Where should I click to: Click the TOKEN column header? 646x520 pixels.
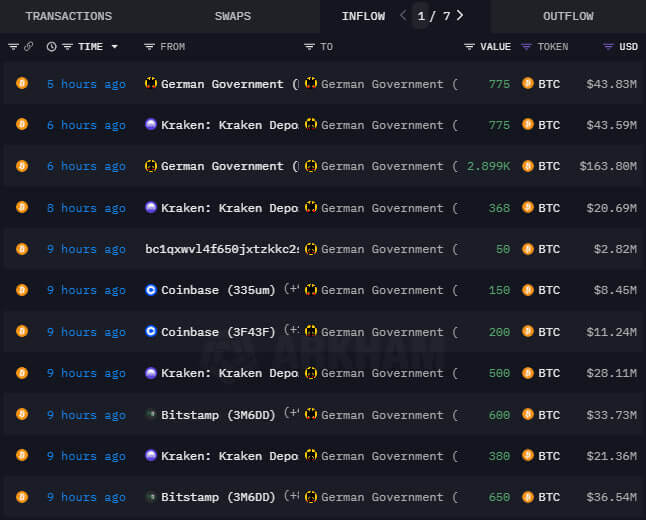[x=553, y=47]
